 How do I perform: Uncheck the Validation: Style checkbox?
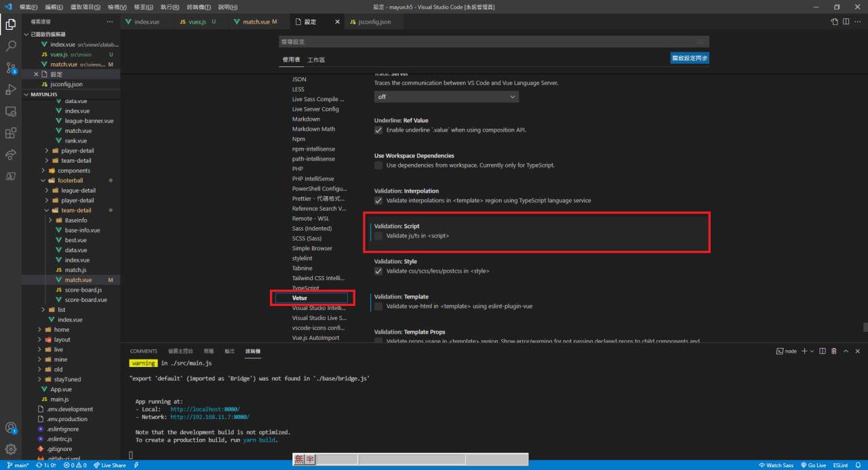tap(378, 271)
